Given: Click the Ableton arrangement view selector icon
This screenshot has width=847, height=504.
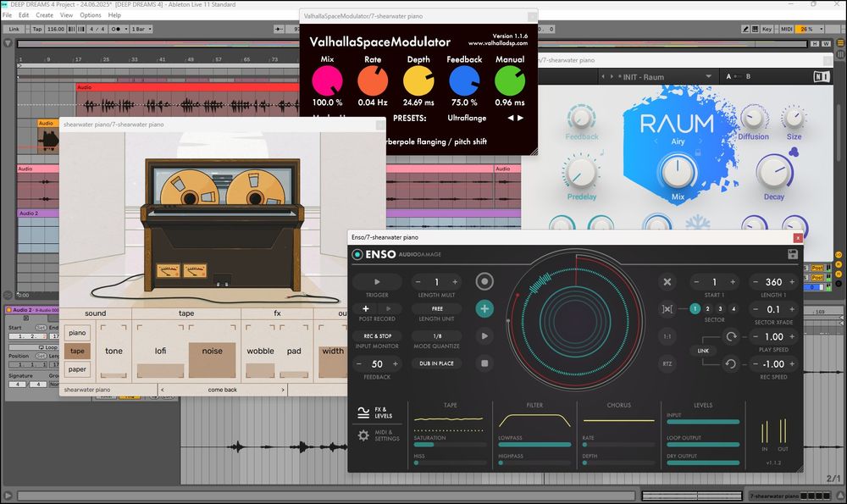Looking at the screenshot, I should pos(840,42).
